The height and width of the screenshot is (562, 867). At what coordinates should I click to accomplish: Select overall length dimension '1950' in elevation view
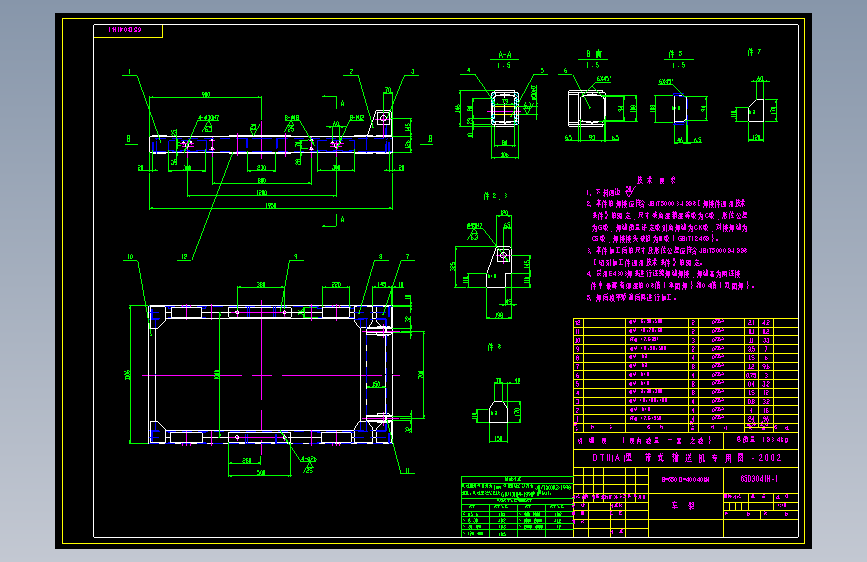pyautogui.click(x=270, y=206)
